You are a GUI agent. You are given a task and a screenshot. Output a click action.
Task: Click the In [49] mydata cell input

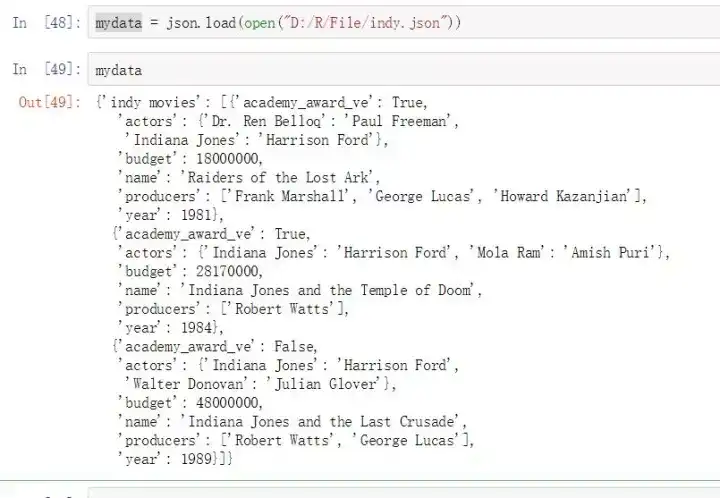pos(404,69)
